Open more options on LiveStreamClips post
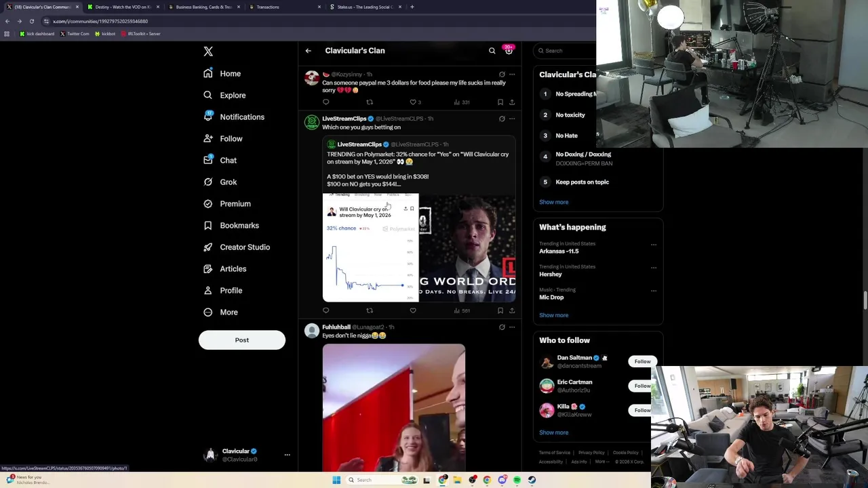The height and width of the screenshot is (488, 868). (512, 119)
